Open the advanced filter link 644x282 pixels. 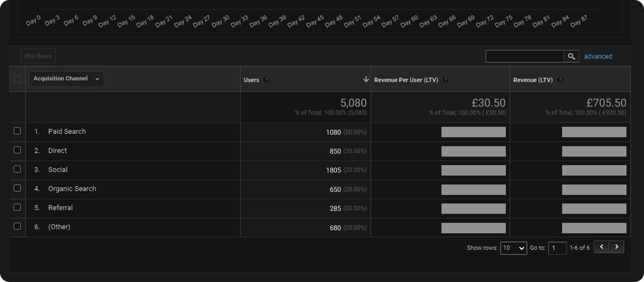[598, 56]
